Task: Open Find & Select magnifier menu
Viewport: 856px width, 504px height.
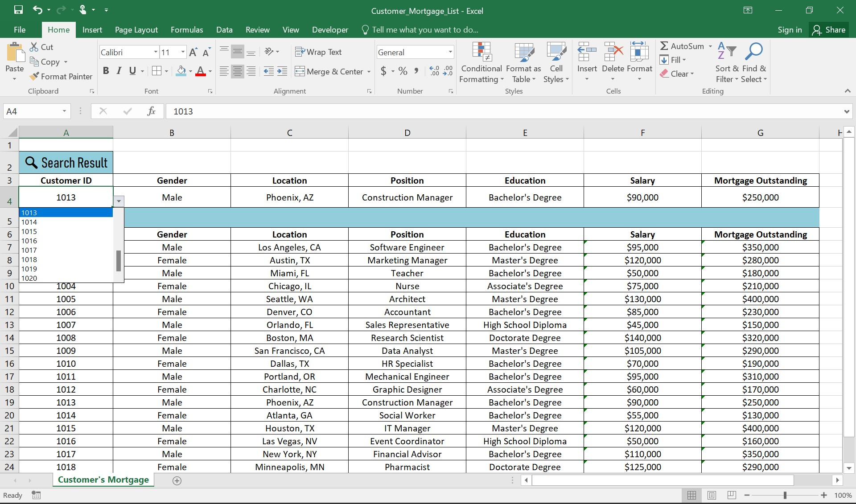Action: click(x=754, y=63)
